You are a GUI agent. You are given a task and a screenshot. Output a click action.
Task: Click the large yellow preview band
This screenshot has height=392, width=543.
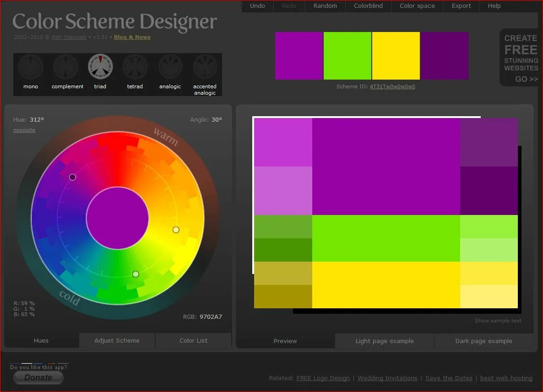pyautogui.click(x=386, y=285)
